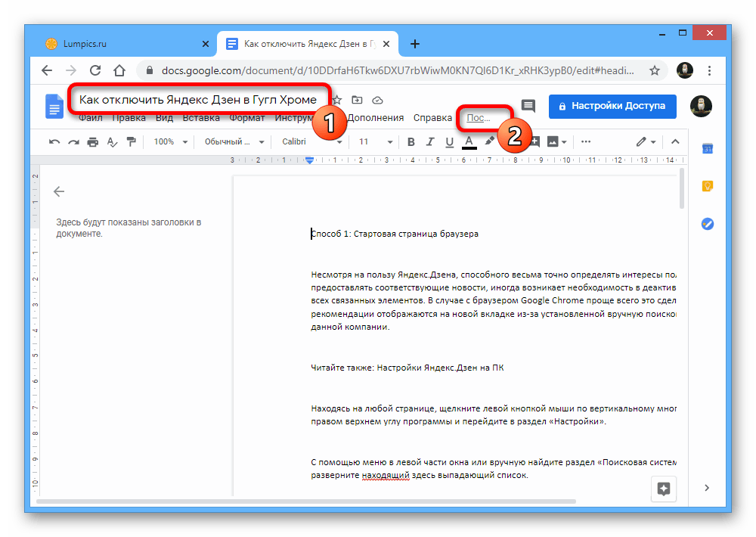
Task: Open comment history speech bubble icon
Action: point(528,107)
